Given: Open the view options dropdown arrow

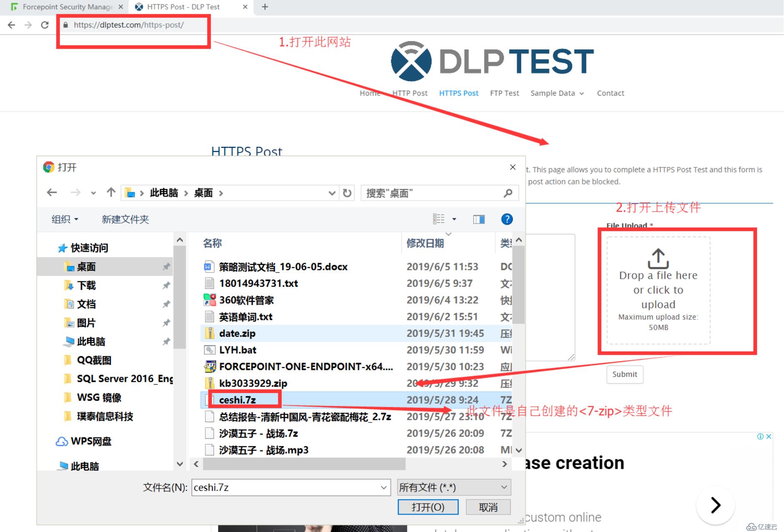Looking at the screenshot, I should coord(454,219).
